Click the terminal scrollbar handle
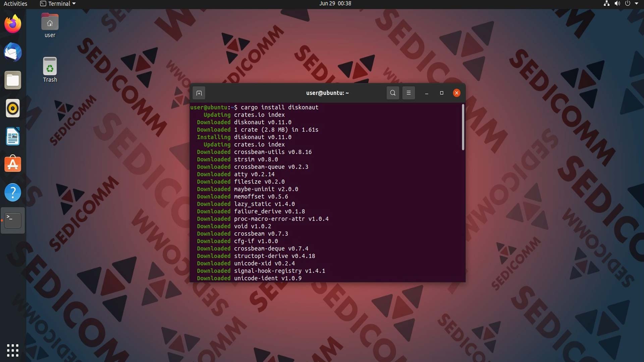The image size is (644, 362). (x=463, y=127)
